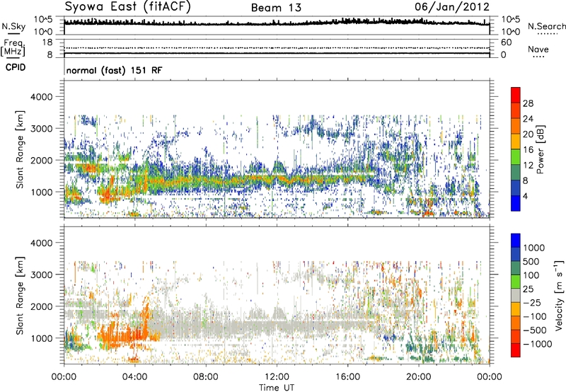Viewport: 566px width, 392px height.
Task: Click the 2000 label on velocity panel axis
Action: click(x=41, y=306)
